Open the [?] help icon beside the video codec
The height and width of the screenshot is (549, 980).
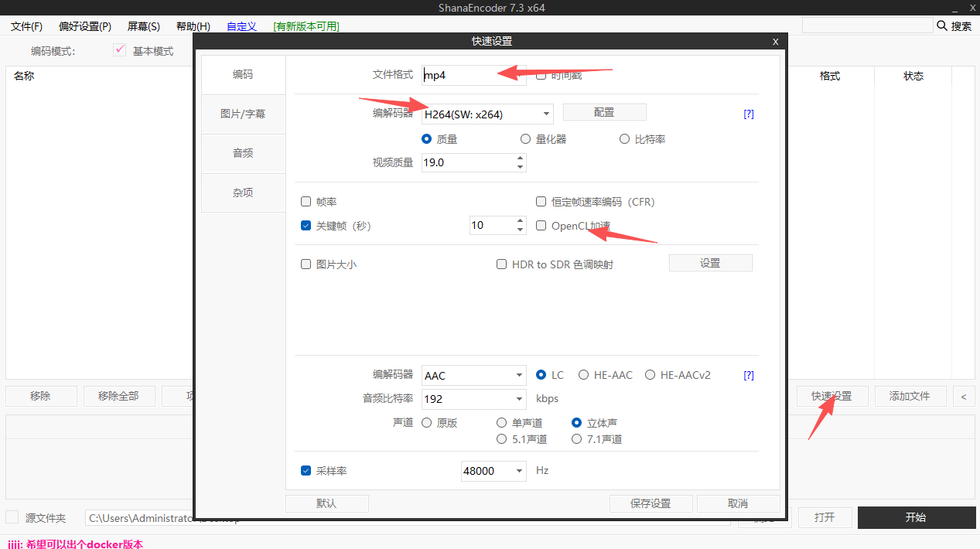[747, 114]
